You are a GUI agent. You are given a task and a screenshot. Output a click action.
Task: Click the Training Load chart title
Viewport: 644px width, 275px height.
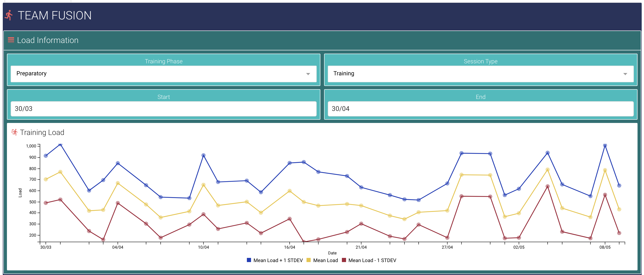[42, 132]
